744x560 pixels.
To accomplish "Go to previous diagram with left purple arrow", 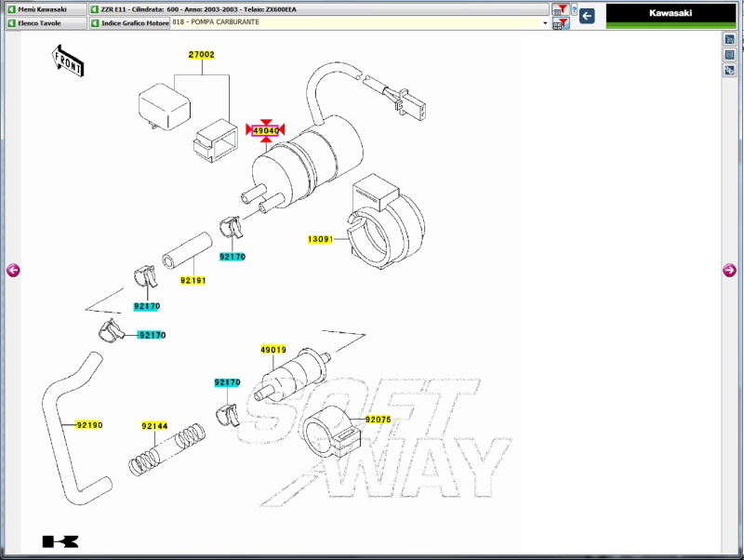I will (12, 271).
